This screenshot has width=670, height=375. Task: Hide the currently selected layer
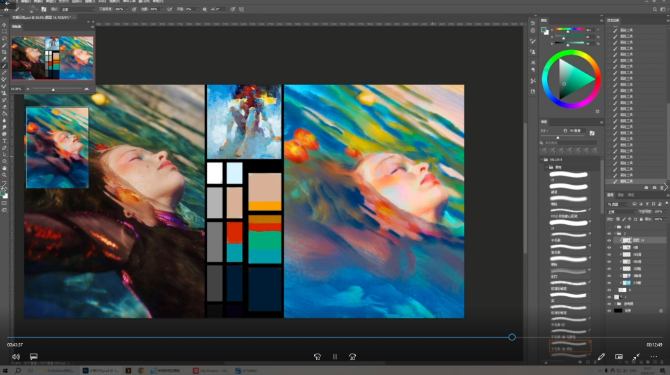click(x=609, y=240)
